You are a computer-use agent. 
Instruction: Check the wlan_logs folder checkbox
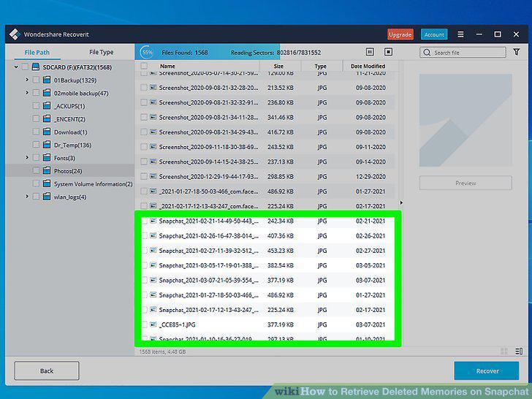[x=36, y=197]
